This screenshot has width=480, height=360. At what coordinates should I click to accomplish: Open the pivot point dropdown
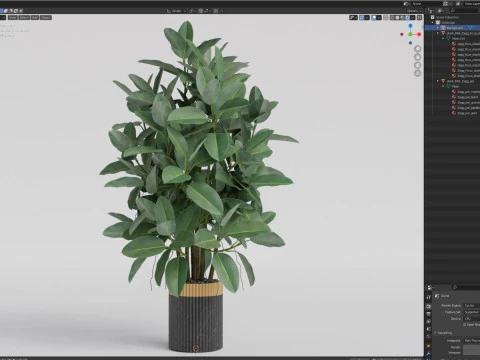(192, 11)
